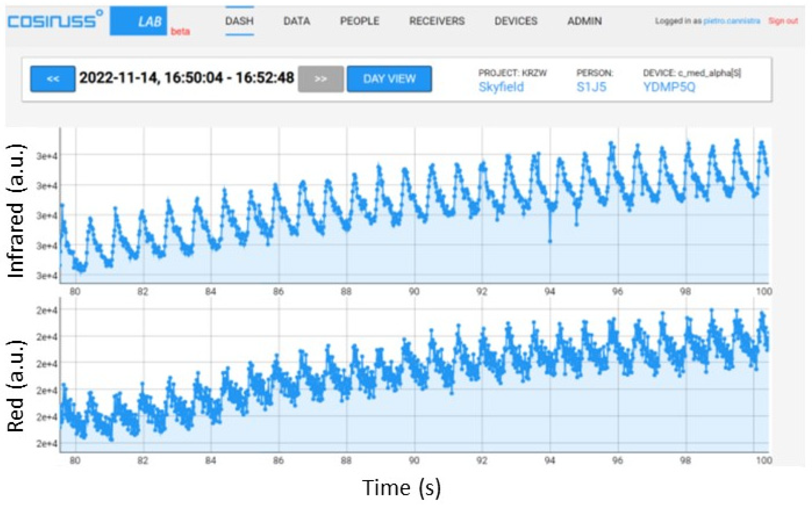Open the ADMIN tab

point(584,21)
